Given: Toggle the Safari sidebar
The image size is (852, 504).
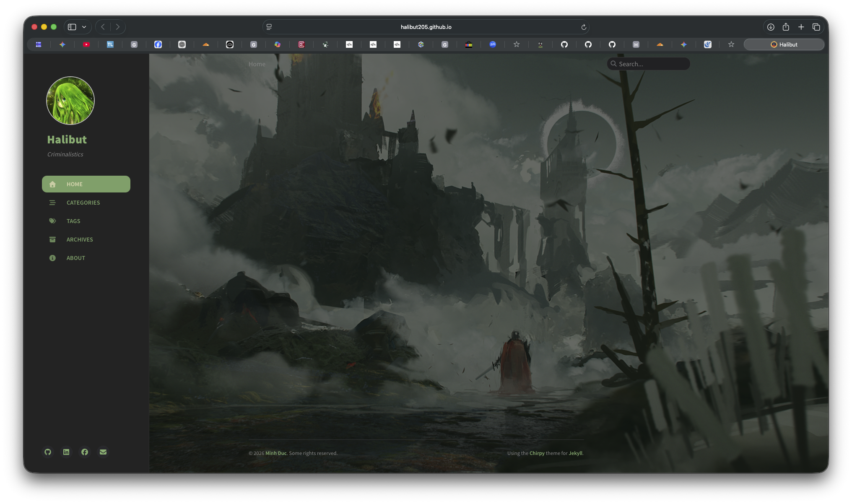Looking at the screenshot, I should pos(72,27).
